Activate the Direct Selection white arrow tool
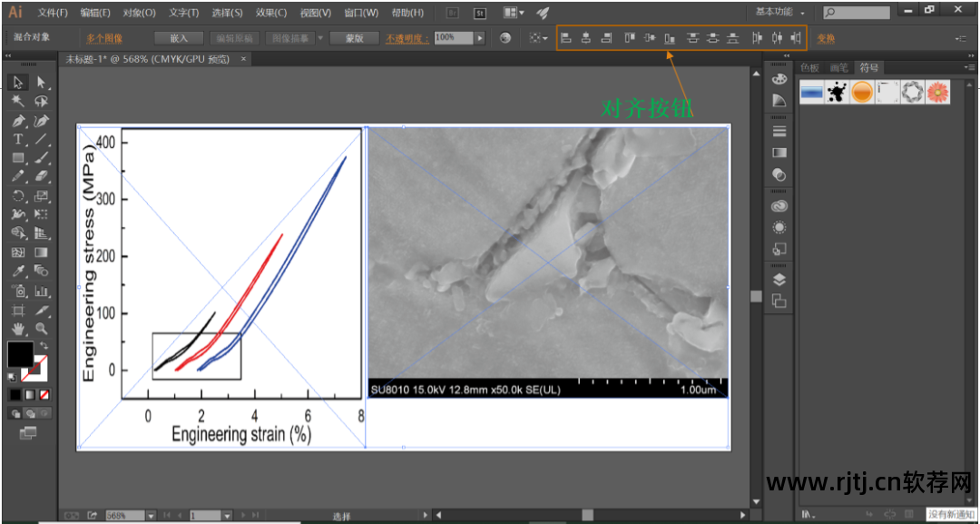The image size is (980, 524). pos(41,83)
